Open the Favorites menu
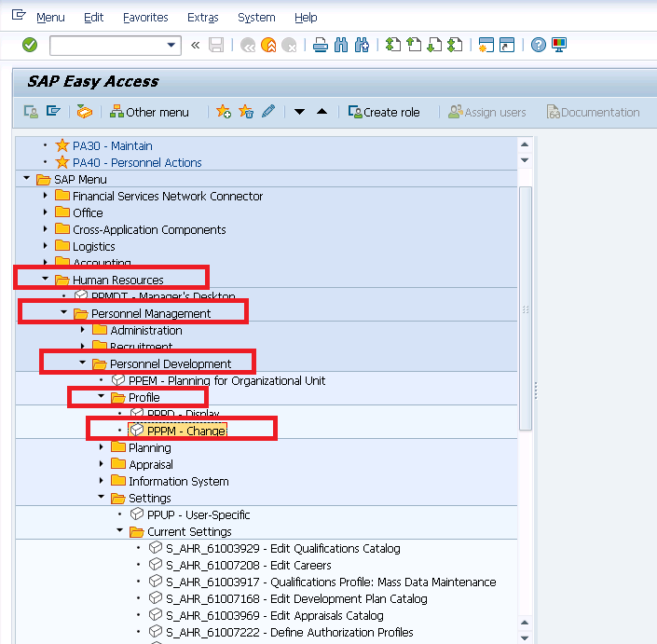Image resolution: width=657 pixels, height=644 pixels. pos(145,18)
